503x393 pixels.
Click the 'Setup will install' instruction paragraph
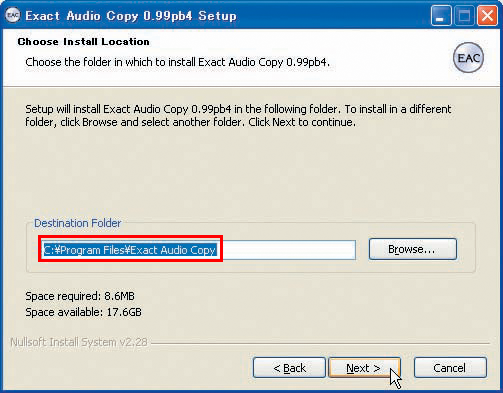(x=238, y=116)
